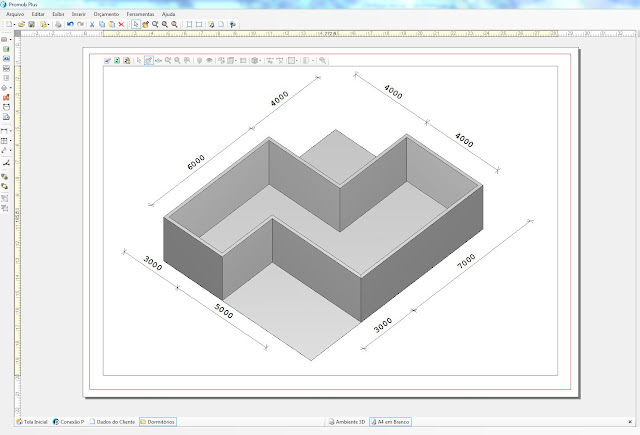The width and height of the screenshot is (640, 435).
Task: Open the Editar menu
Action: point(38,14)
